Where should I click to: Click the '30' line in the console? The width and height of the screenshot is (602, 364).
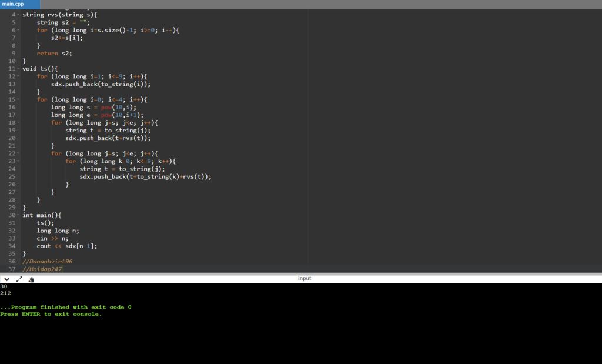pos(4,286)
